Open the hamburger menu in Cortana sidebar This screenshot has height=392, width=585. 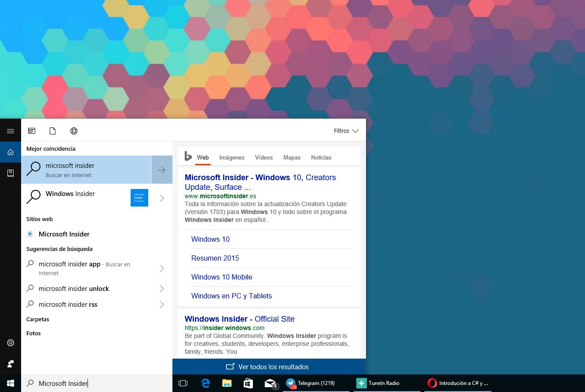click(x=11, y=131)
